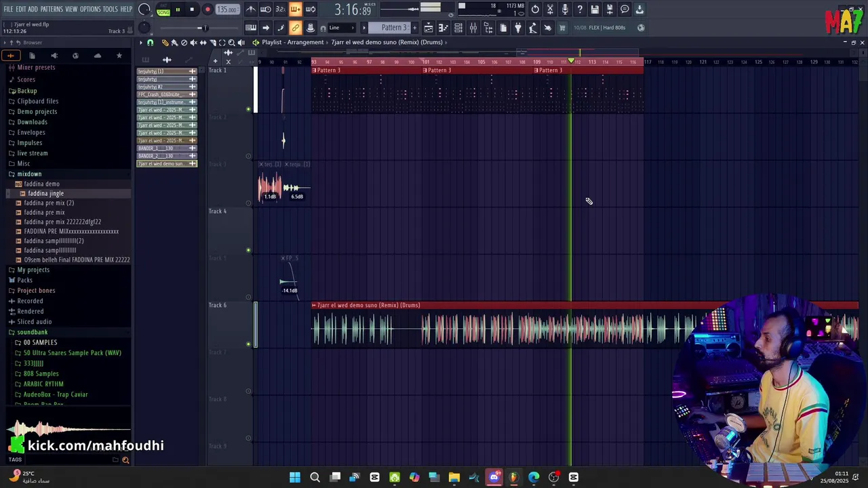Select the Paint brush tool in Playlist

(174, 42)
